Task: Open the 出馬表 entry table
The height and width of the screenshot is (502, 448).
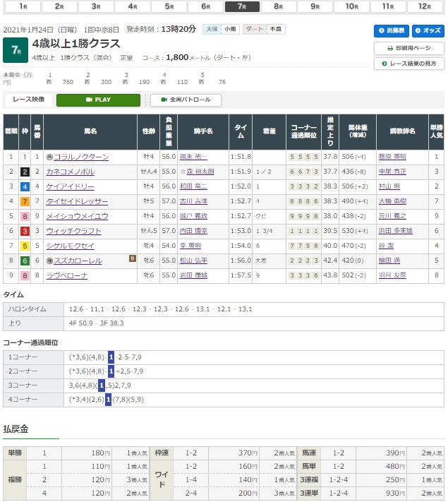Action: (391, 31)
